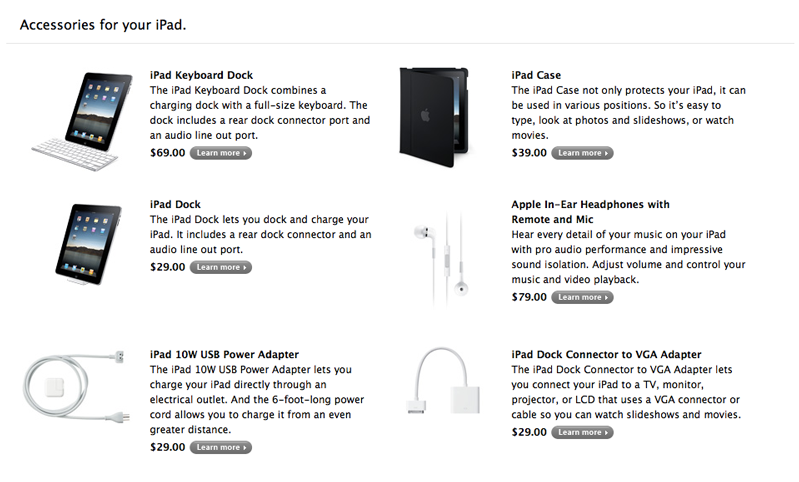Click Apple In-Ear Headphones with Remote and Mic title
Viewport: 799px width, 482px height.
[590, 212]
